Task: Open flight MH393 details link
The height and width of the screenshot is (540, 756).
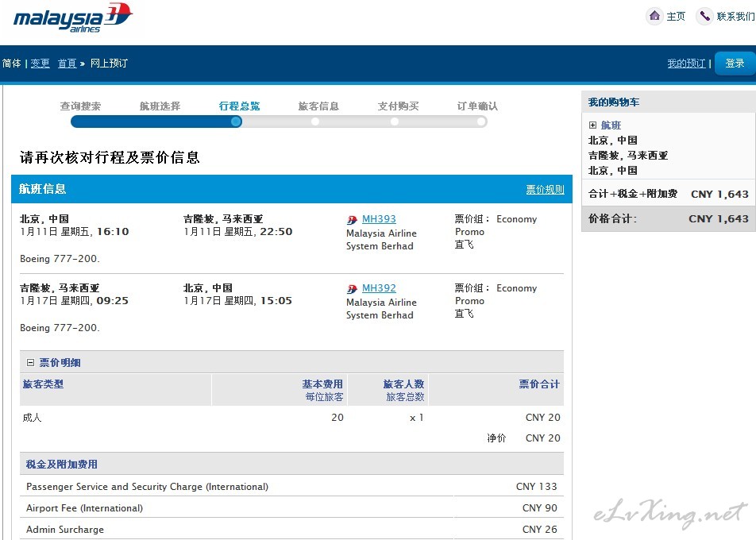Action: tap(379, 219)
